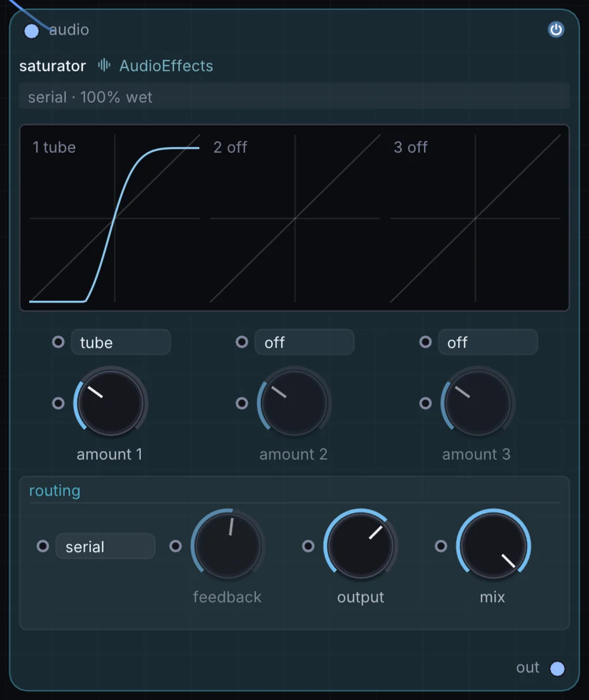Click the 1 tube graph label
This screenshot has width=589, height=700.
point(54,148)
